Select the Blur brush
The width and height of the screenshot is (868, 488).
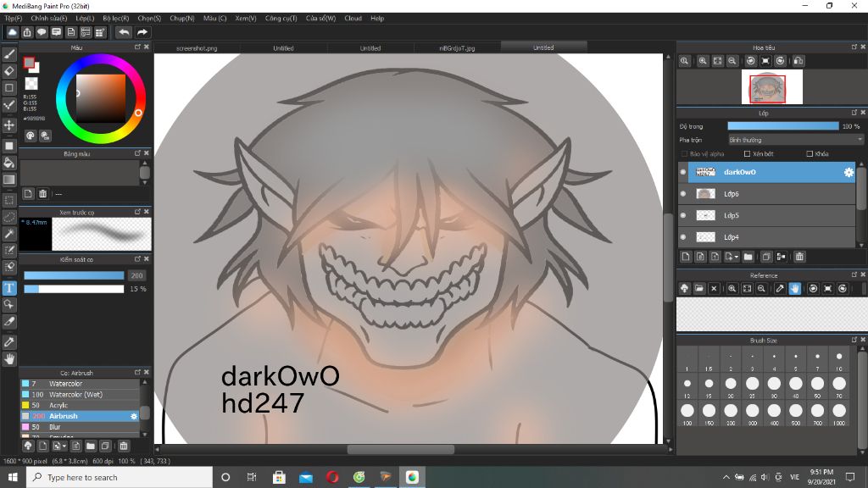[x=80, y=427]
